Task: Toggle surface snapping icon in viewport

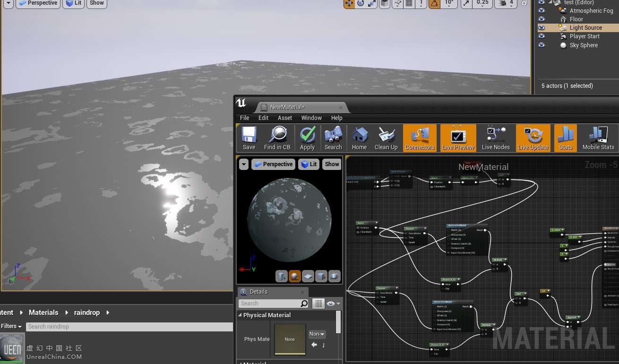Action: 398,3
